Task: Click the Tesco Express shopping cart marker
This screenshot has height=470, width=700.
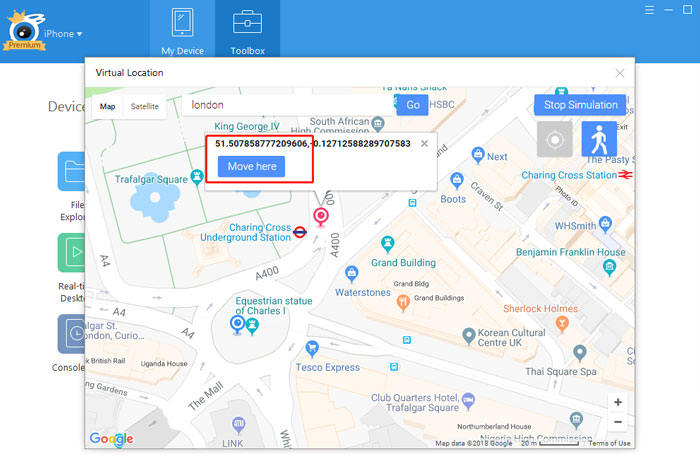Action: [x=312, y=349]
